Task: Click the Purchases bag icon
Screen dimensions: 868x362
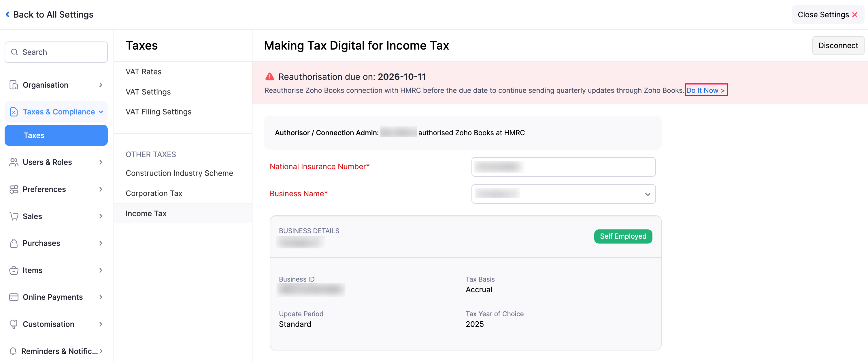Action: coord(14,243)
